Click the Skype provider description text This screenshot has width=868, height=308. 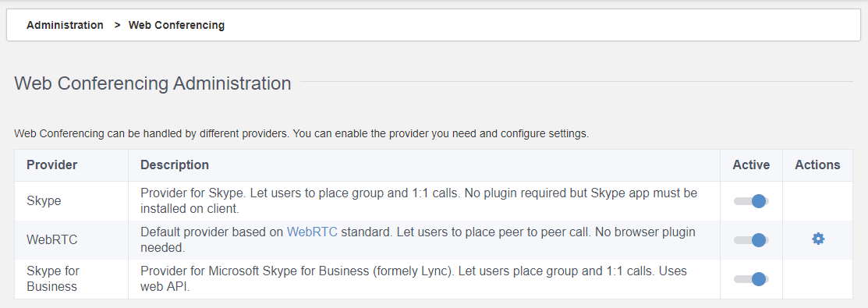click(x=419, y=201)
